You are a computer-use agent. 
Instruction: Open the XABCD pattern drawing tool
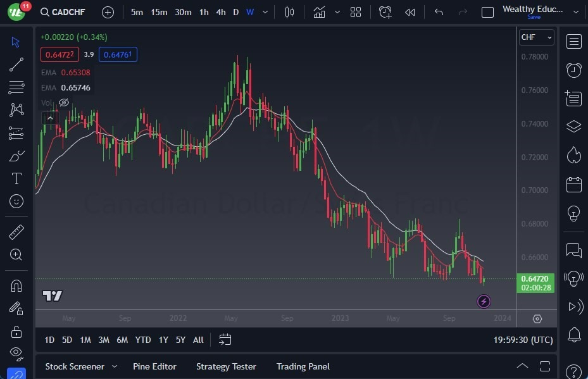16,109
